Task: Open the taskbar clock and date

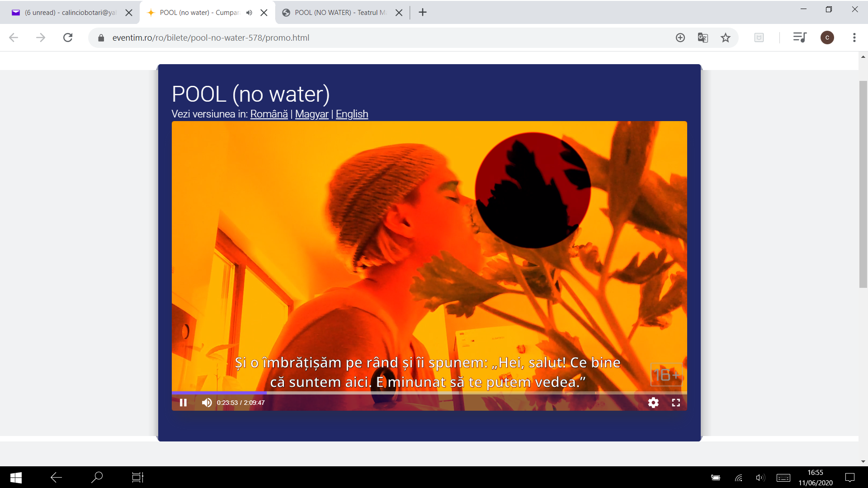Action: tap(815, 478)
